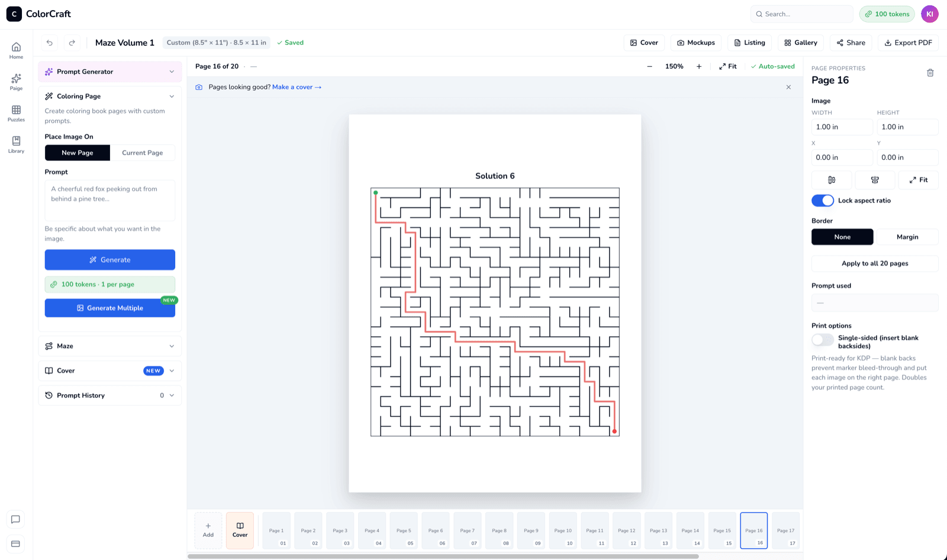Delete page using the trash icon
Viewport: 947px width, 560px height.
pyautogui.click(x=930, y=73)
